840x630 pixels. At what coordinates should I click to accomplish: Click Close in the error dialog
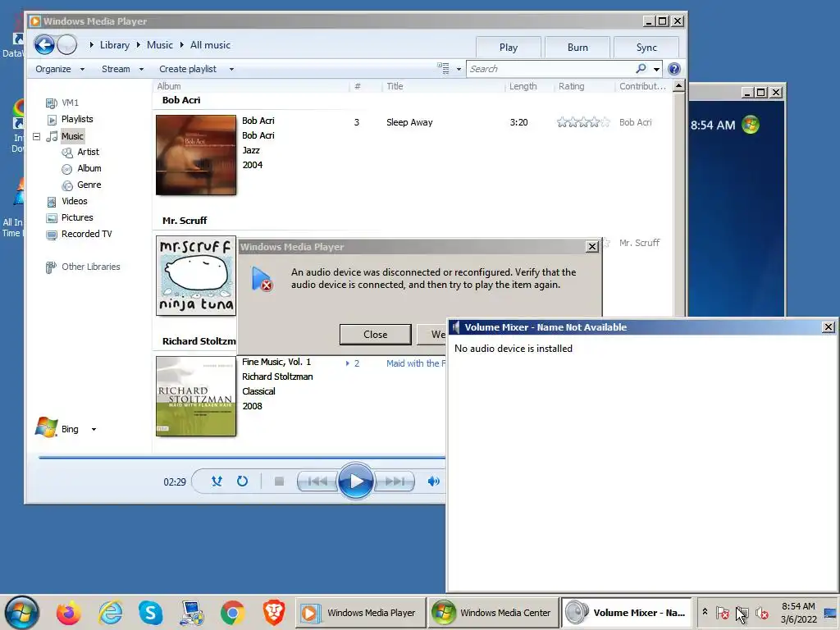tap(375, 335)
